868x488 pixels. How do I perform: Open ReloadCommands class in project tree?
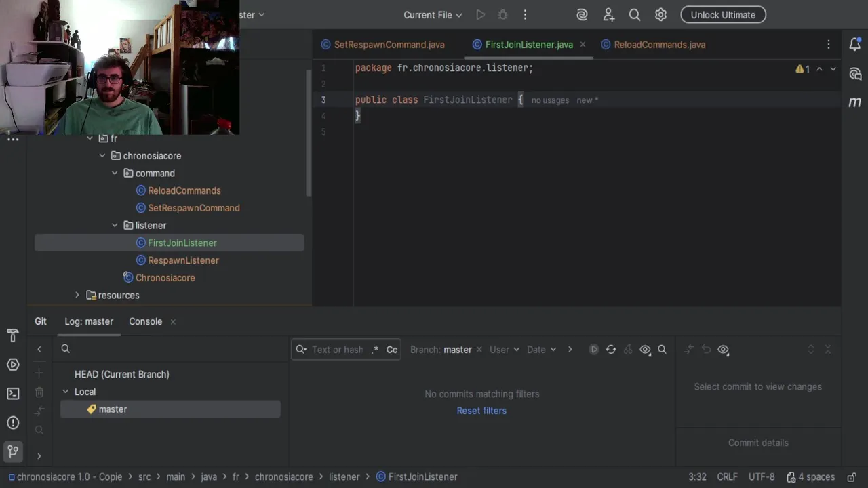click(184, 191)
